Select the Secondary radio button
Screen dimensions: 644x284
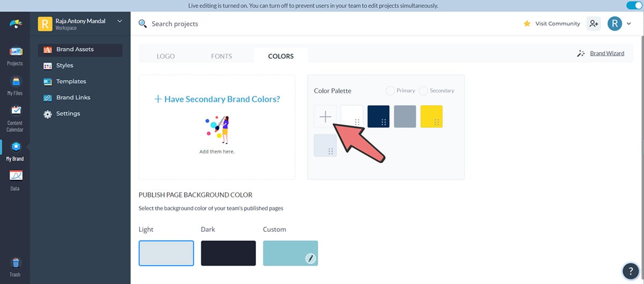[423, 91]
